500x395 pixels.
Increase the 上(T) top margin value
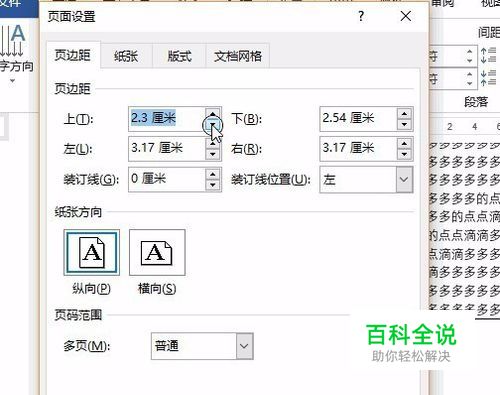213,113
